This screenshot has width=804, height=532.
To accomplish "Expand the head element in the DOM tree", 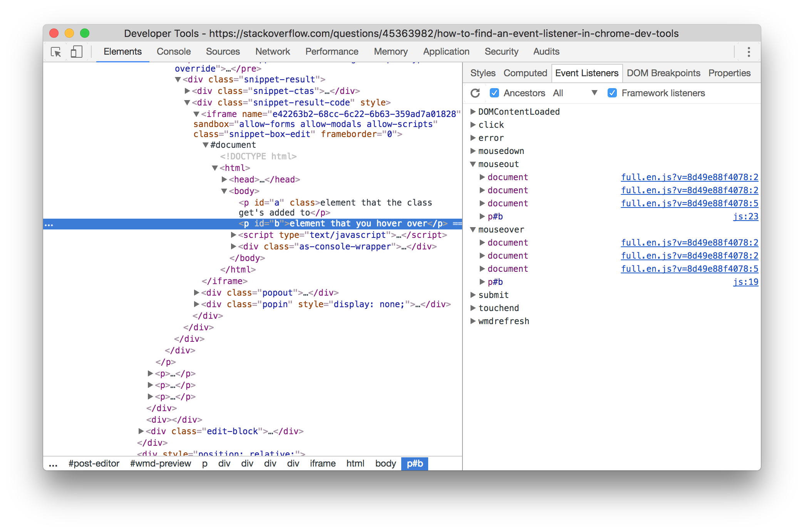I will point(224,179).
